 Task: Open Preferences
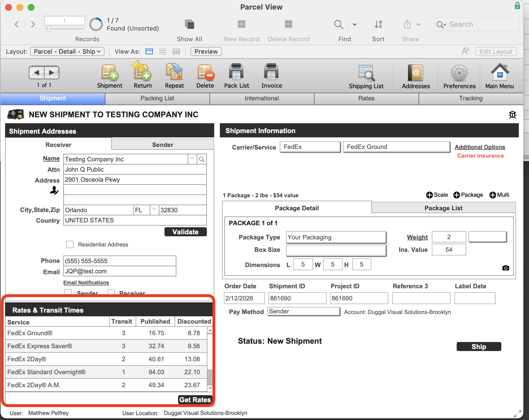point(459,75)
